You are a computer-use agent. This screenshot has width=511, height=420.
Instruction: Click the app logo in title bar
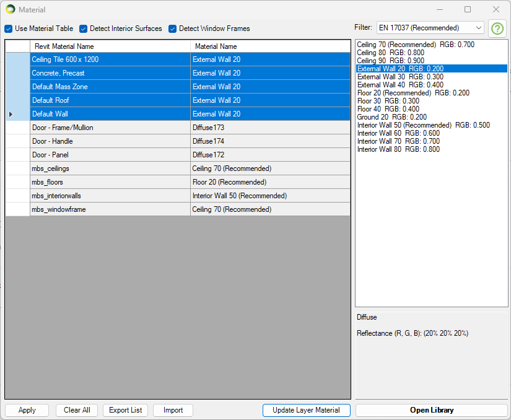click(10, 9)
